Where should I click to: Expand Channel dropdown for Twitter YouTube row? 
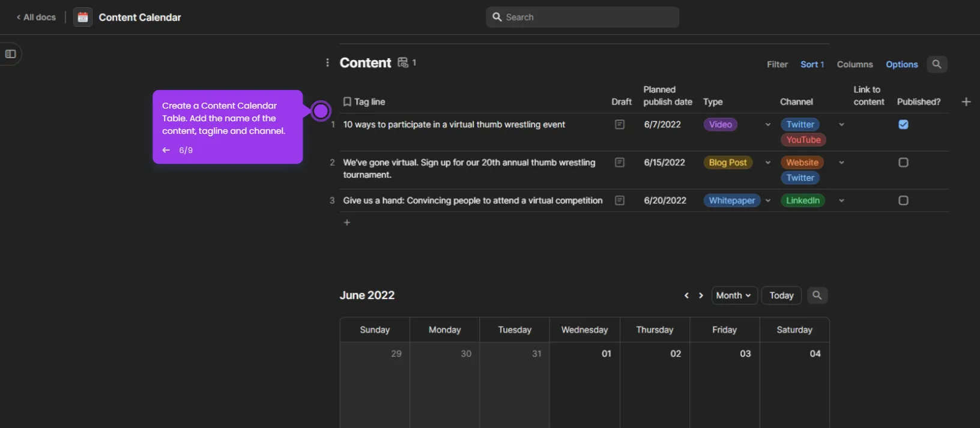(841, 125)
